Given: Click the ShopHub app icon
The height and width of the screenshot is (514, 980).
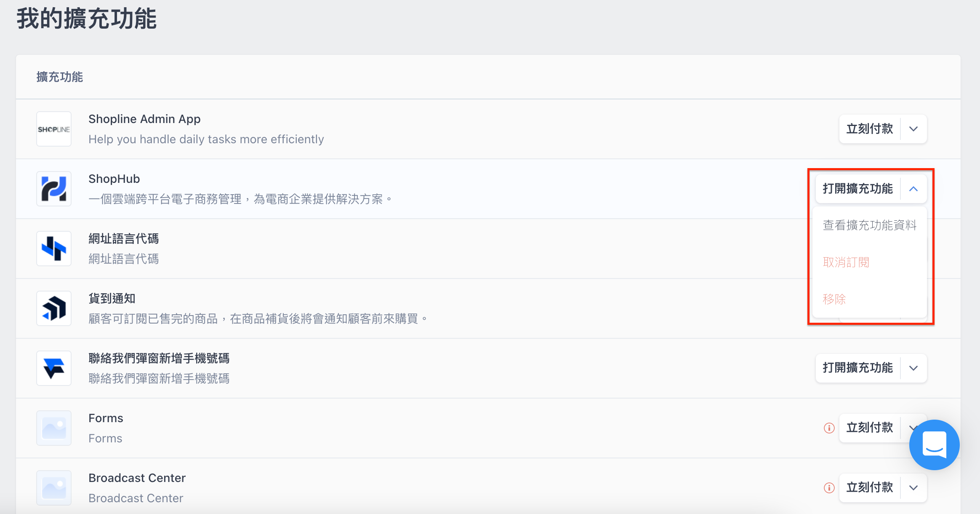Looking at the screenshot, I should tap(54, 189).
